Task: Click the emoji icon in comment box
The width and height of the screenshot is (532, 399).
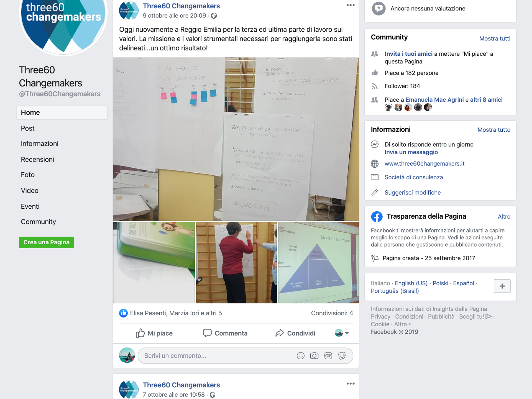Action: tap(300, 356)
